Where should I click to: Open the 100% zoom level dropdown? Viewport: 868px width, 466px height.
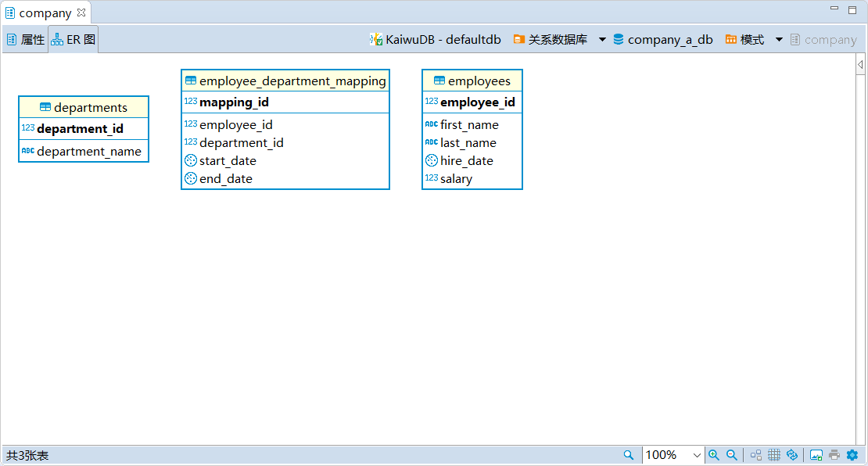(x=697, y=455)
